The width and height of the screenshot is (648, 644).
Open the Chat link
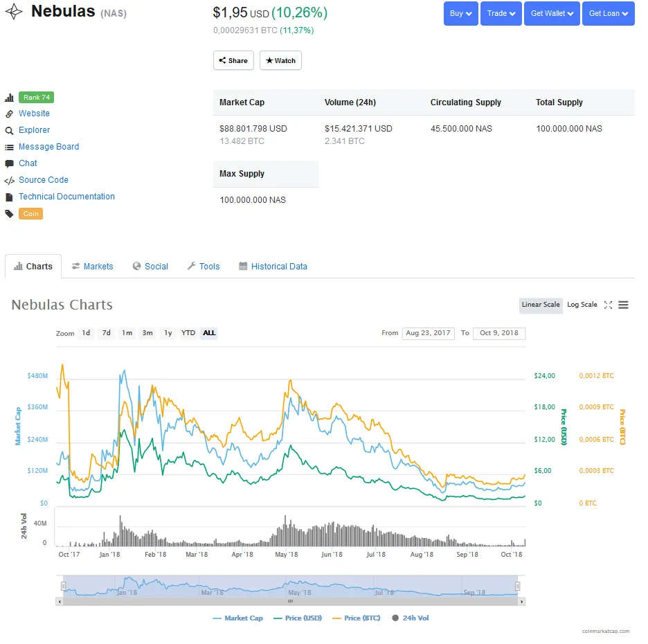pyautogui.click(x=28, y=163)
